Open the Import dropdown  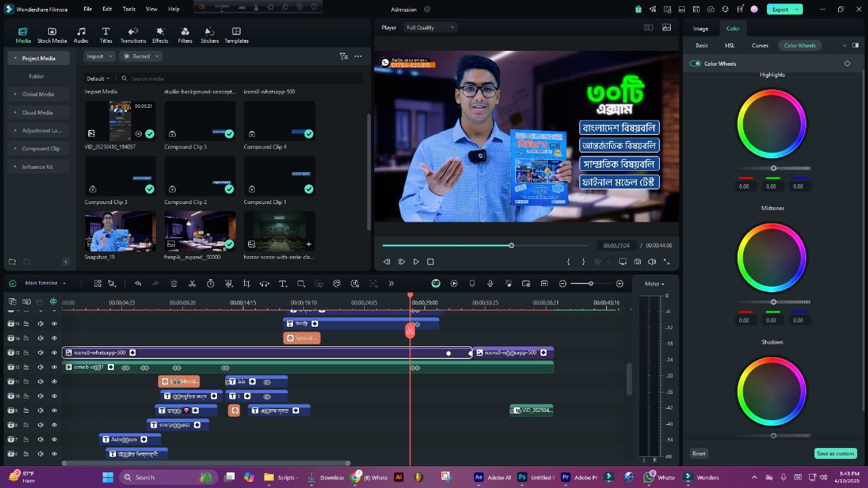99,56
